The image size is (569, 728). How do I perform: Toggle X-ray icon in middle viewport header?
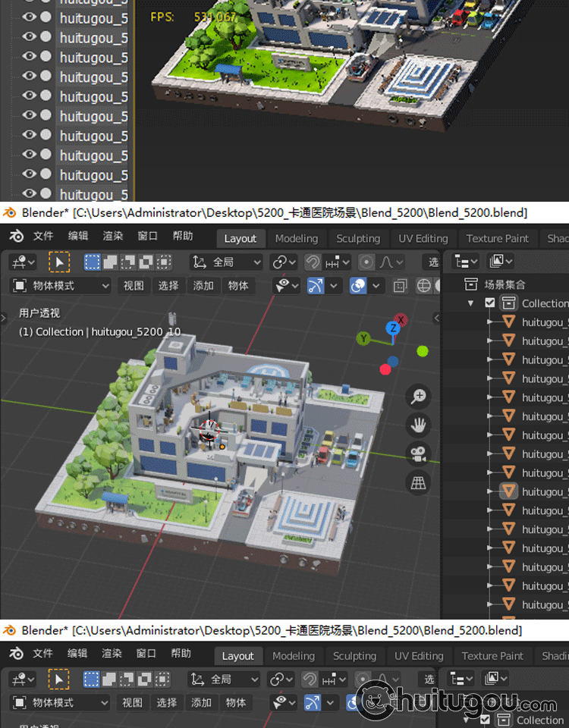[x=400, y=286]
